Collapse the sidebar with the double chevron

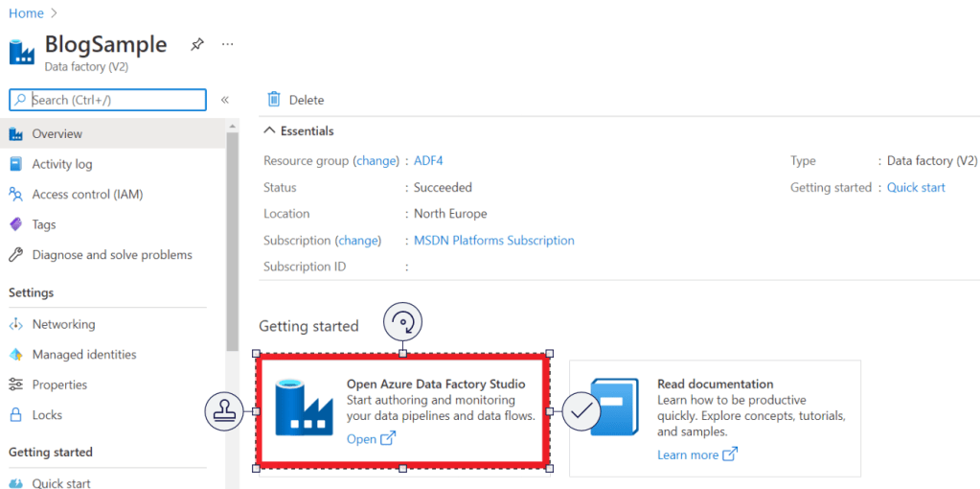(225, 100)
